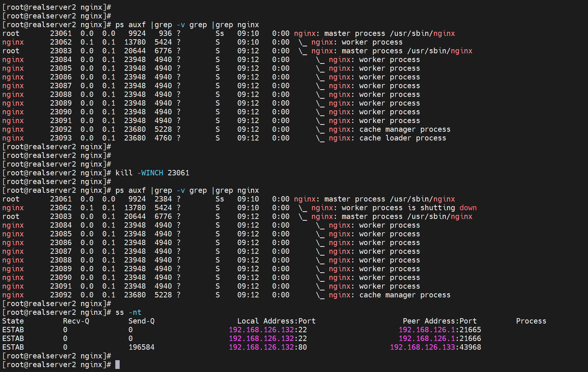Click the 'ss -nt' command text
The height and width of the screenshot is (372, 588).
[x=128, y=312]
